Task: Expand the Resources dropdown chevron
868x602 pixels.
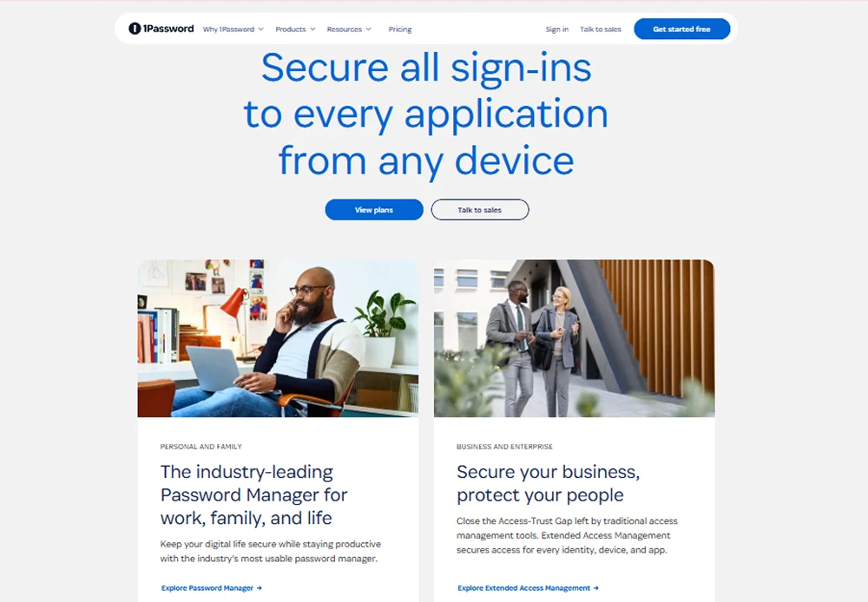Action: [x=369, y=29]
